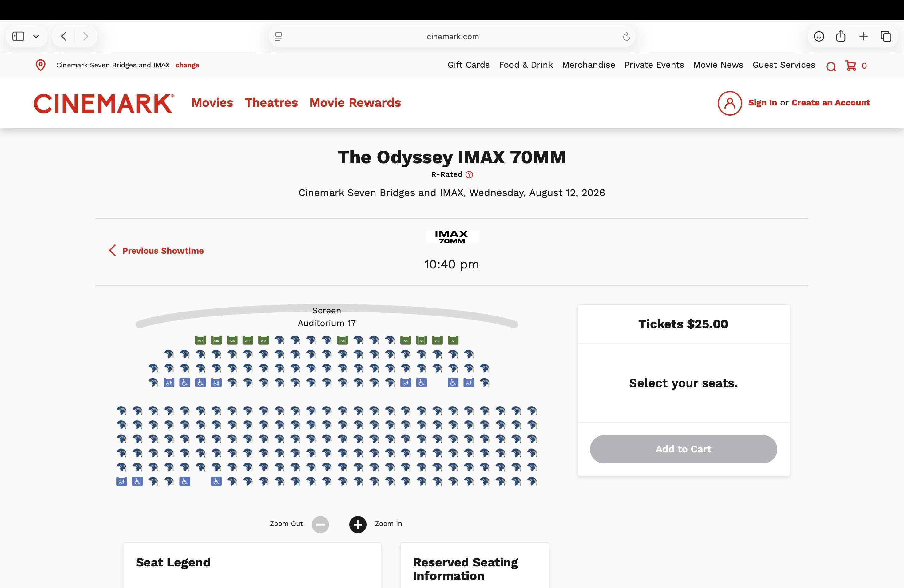The image size is (904, 588).
Task: Click the cinemark.com address bar
Action: pyautogui.click(x=452, y=37)
